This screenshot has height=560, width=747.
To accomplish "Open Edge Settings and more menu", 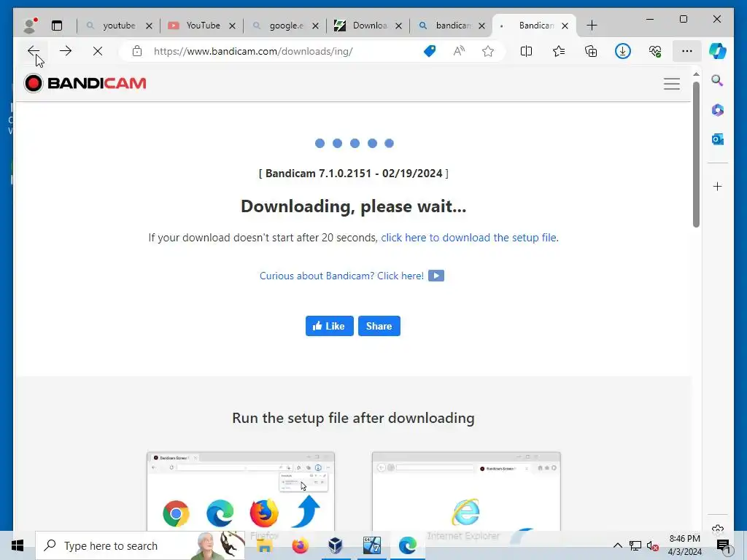I will [687, 51].
